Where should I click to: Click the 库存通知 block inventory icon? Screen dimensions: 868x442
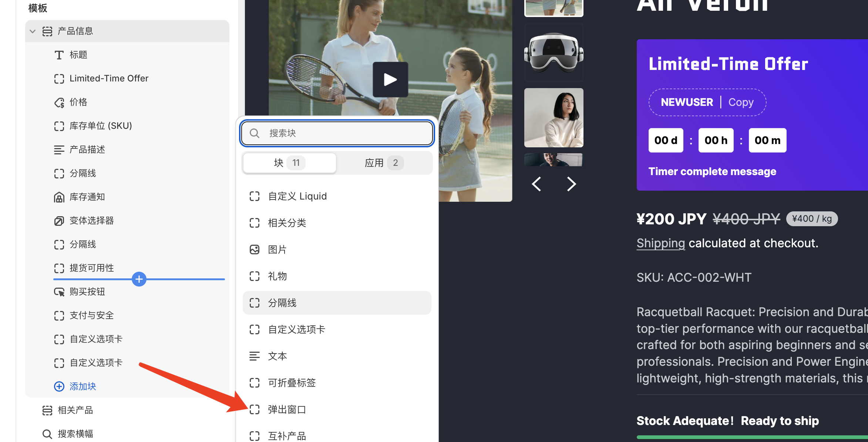pyautogui.click(x=59, y=197)
